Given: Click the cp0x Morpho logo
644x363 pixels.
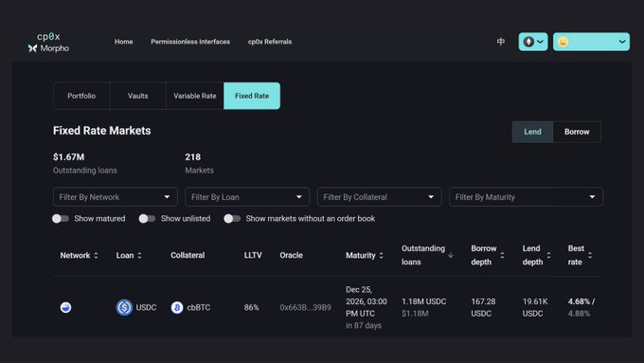Looking at the screenshot, I should pyautogui.click(x=48, y=43).
